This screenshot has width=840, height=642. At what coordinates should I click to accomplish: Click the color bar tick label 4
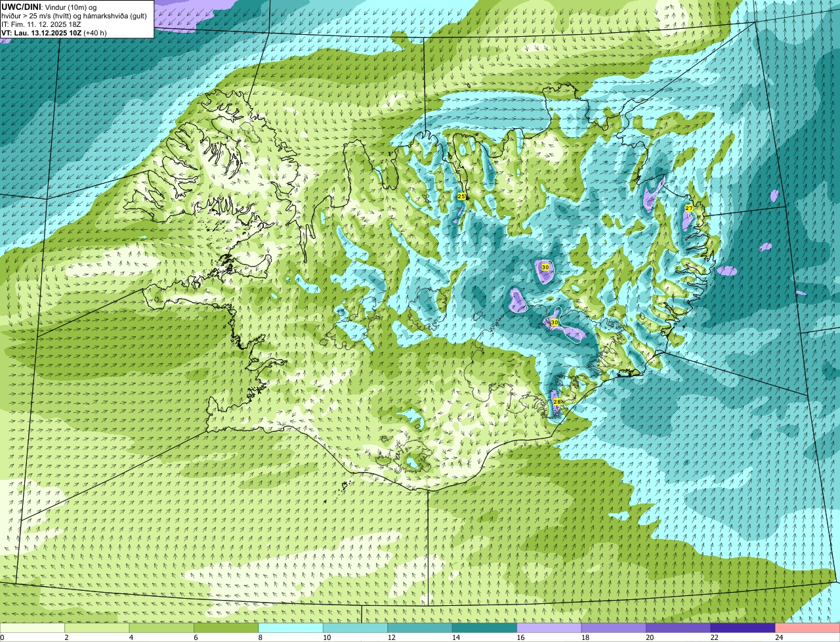[130, 637]
